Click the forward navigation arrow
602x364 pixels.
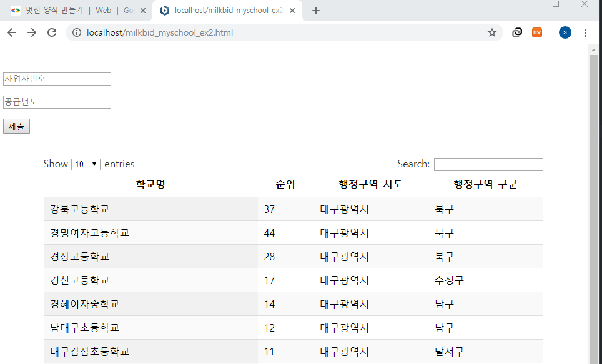point(32,32)
